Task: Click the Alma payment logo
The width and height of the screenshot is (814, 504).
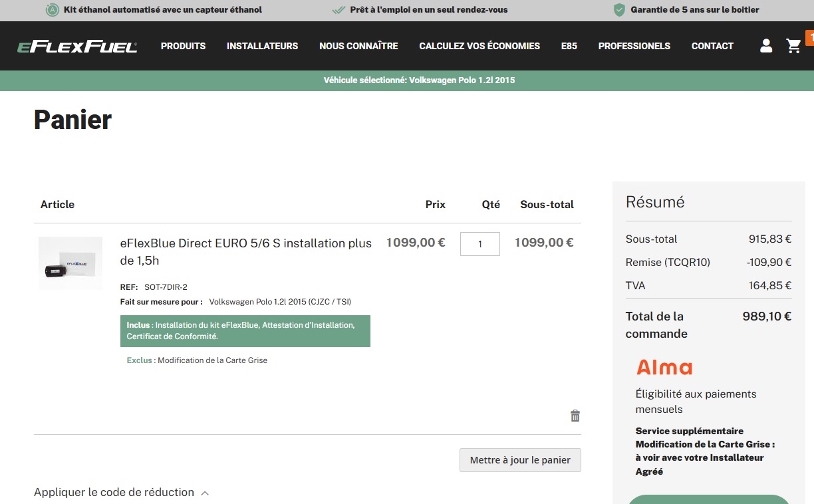Action: pyautogui.click(x=664, y=367)
